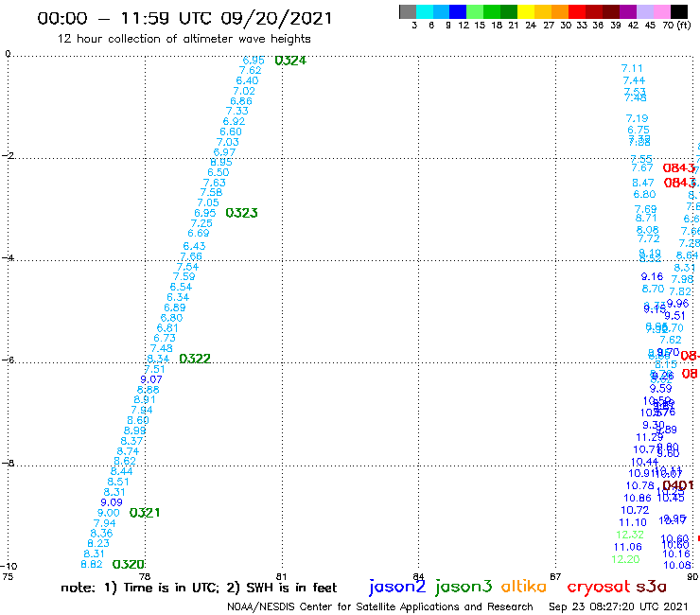Select the dark green swatch above 21

[509, 12]
